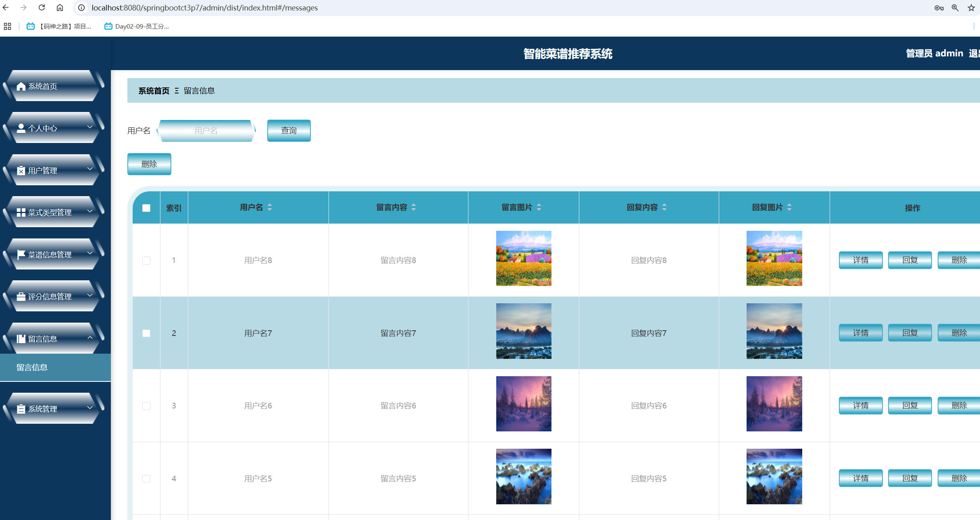
Task: Click the 系统管理 document icon
Action: tap(21, 409)
